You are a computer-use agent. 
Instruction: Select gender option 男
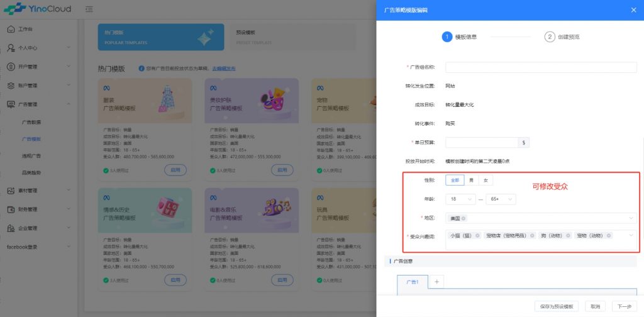(x=472, y=181)
